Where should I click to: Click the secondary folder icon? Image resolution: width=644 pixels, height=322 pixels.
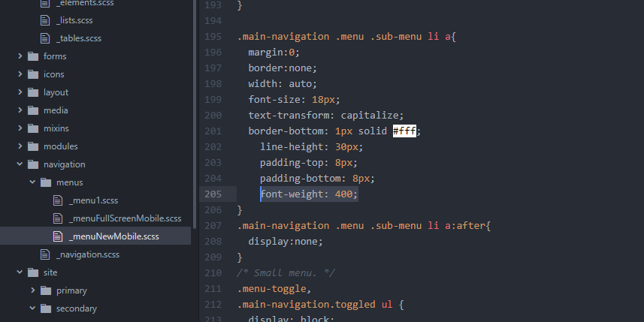click(45, 308)
